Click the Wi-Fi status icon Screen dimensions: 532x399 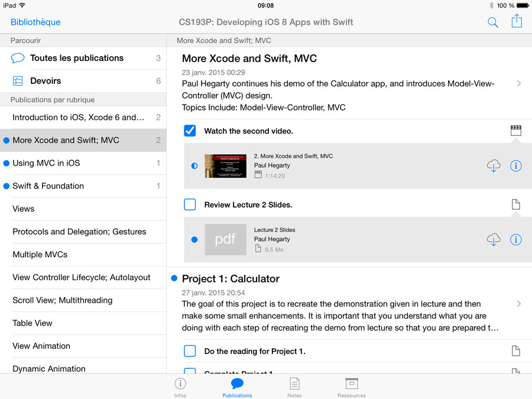pyautogui.click(x=22, y=5)
